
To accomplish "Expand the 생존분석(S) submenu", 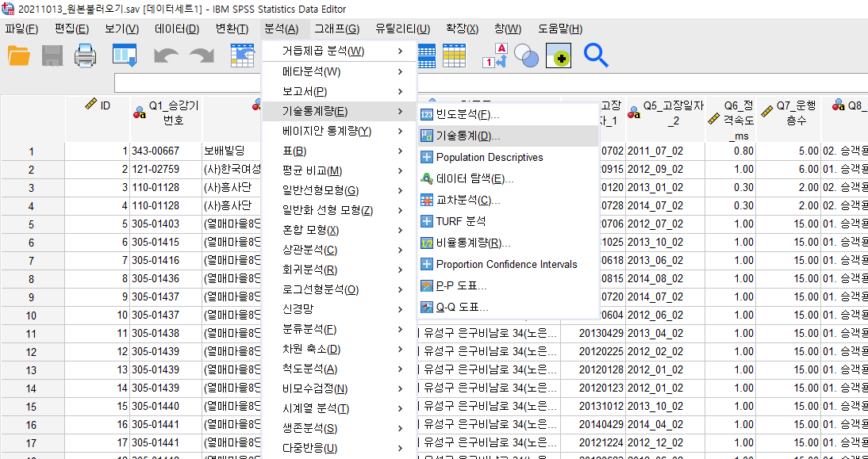I will 339,429.
